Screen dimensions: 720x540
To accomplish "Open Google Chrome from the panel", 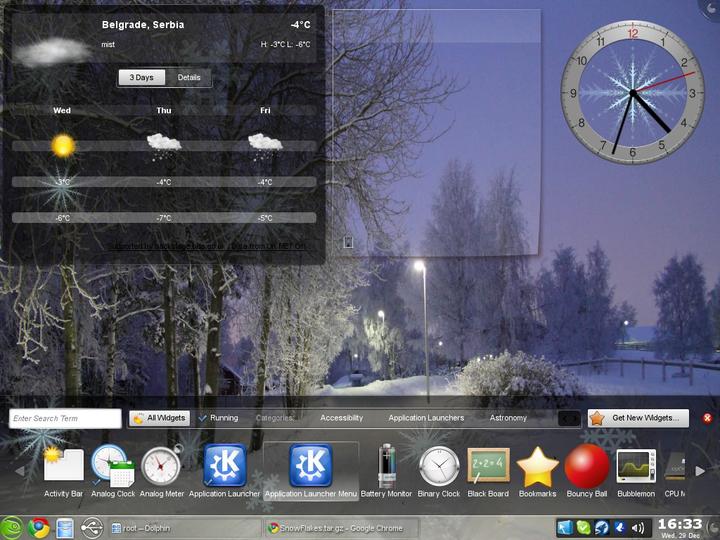I will click(x=39, y=528).
